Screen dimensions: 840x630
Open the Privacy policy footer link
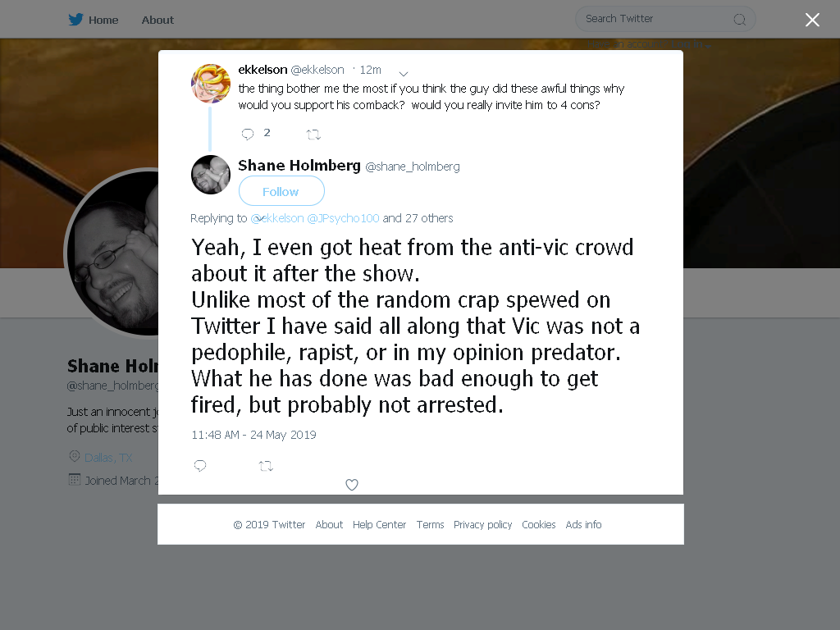coord(482,524)
